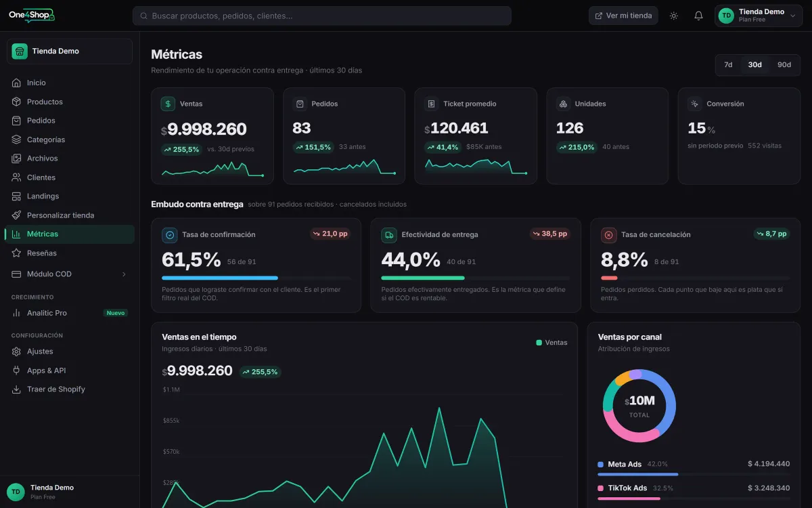Click the Unidades cubes icon
This screenshot has width=812, height=508.
tap(563, 104)
